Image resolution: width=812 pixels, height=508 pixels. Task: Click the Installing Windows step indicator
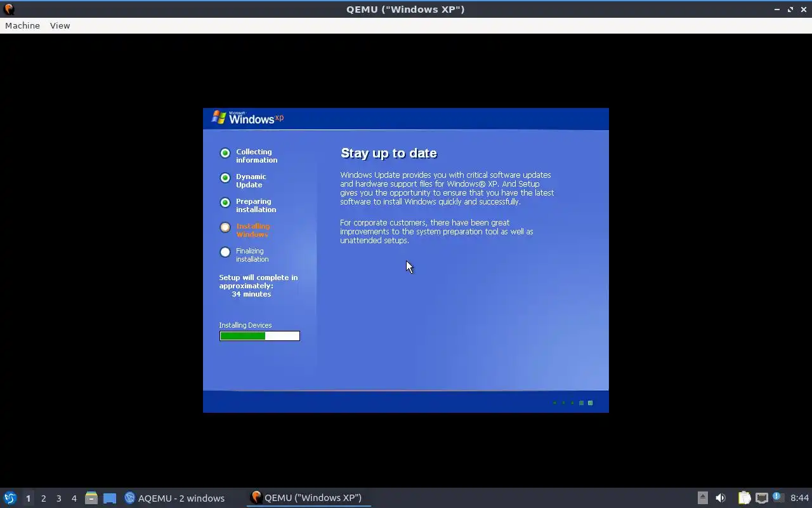click(x=225, y=227)
